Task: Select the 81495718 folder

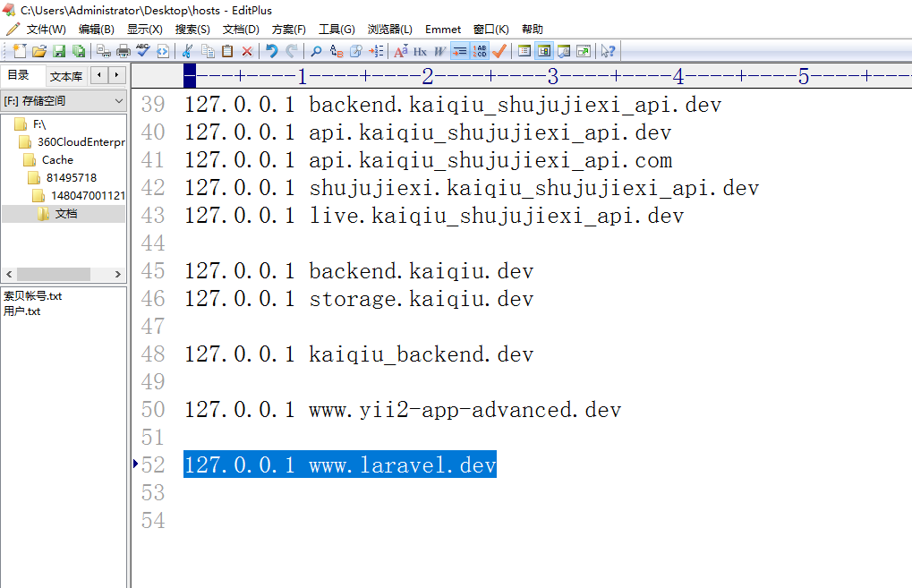Action: pyautogui.click(x=71, y=177)
